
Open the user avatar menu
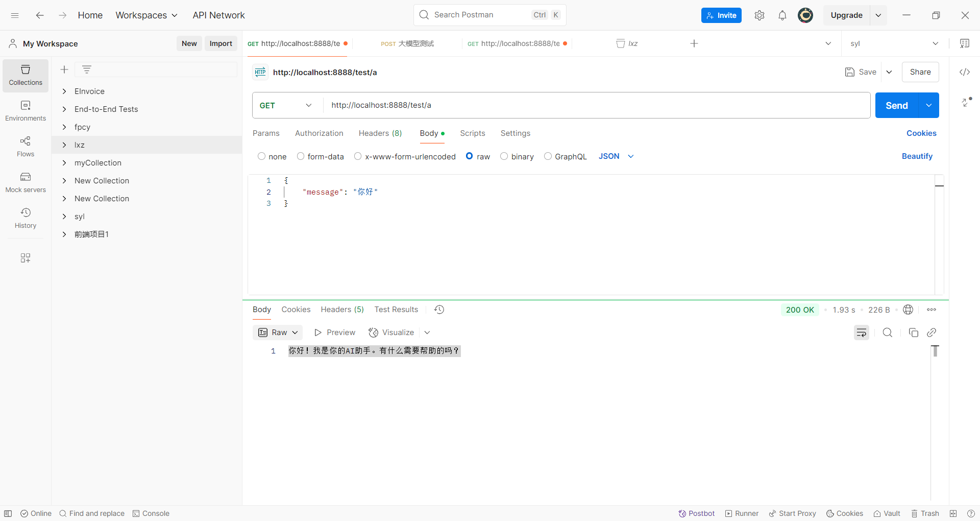[805, 15]
